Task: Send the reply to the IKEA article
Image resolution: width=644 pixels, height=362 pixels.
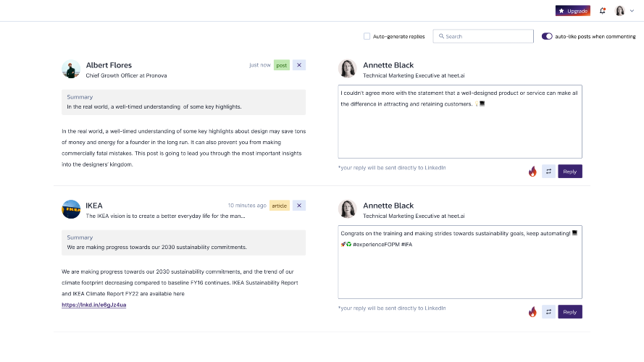Action: [570, 312]
